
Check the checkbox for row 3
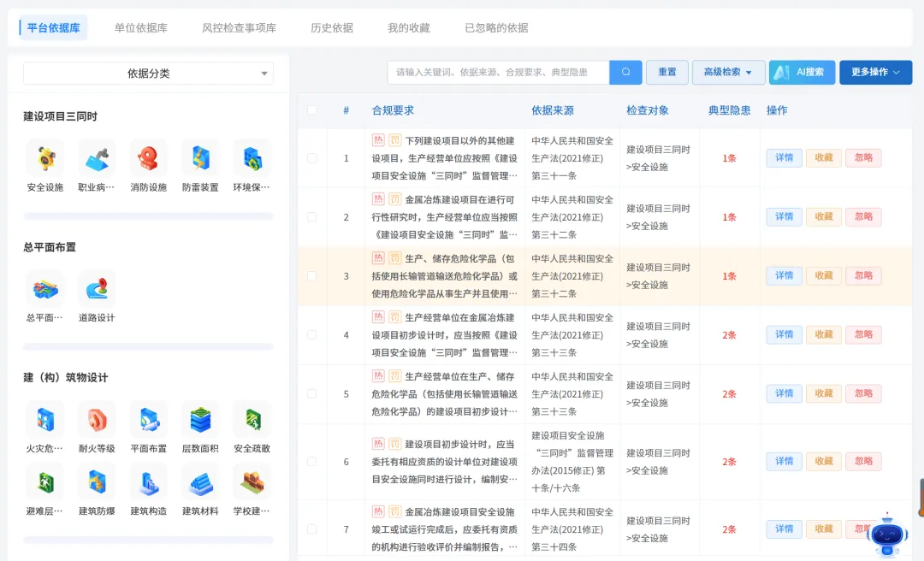[311, 275]
